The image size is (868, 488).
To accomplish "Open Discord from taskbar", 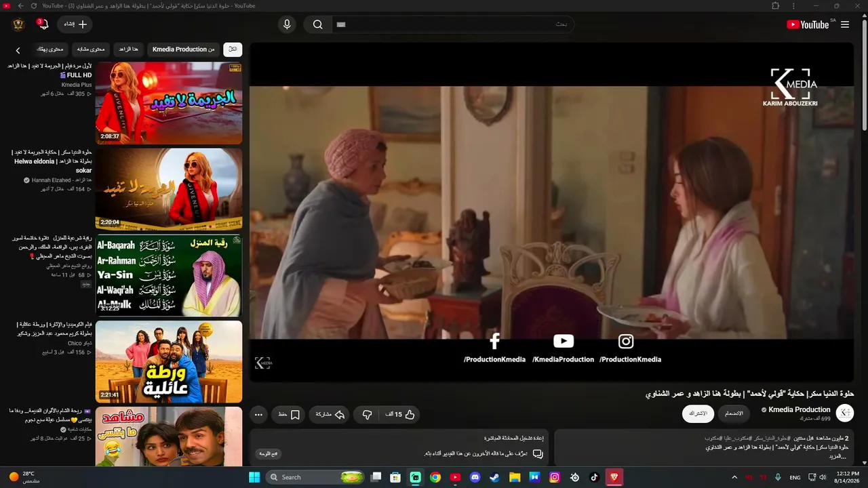I will coord(475,477).
